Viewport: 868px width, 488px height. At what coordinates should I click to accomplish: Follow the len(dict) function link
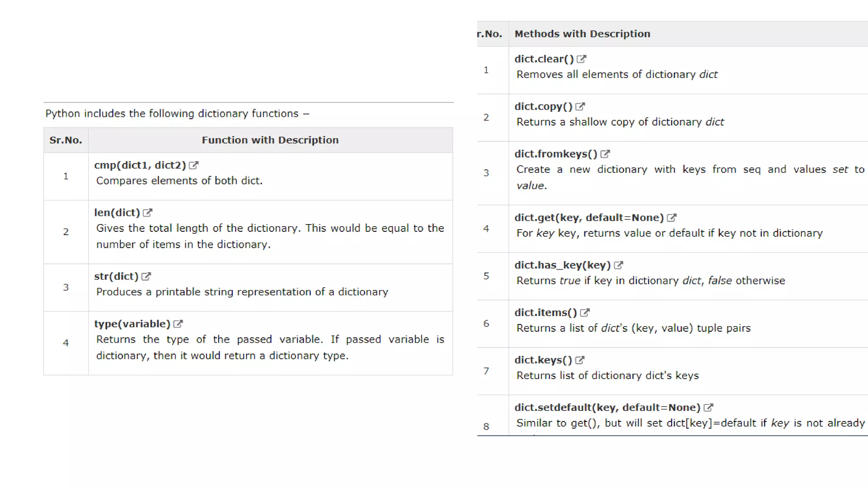117,213
